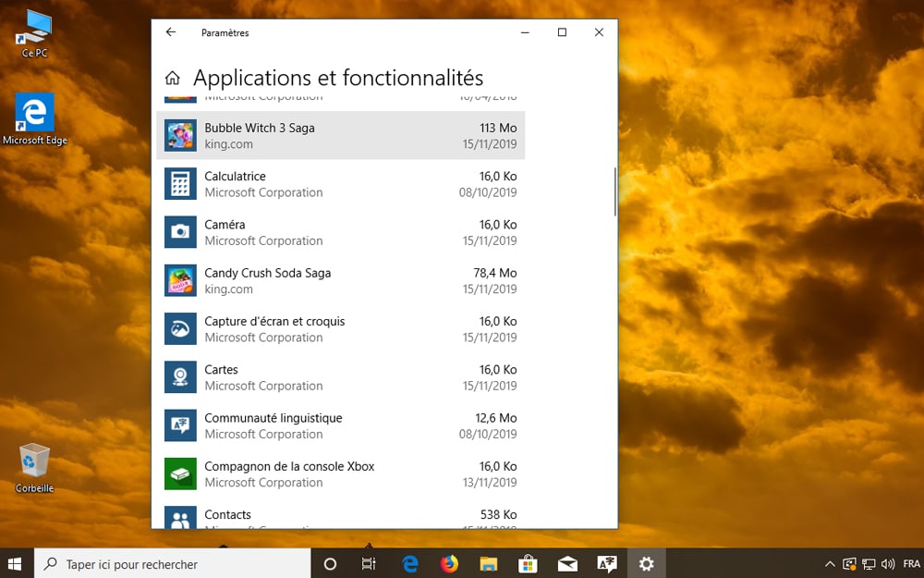Image resolution: width=924 pixels, height=578 pixels.
Task: Switch the FRA input language indicator
Action: pyautogui.click(x=911, y=564)
